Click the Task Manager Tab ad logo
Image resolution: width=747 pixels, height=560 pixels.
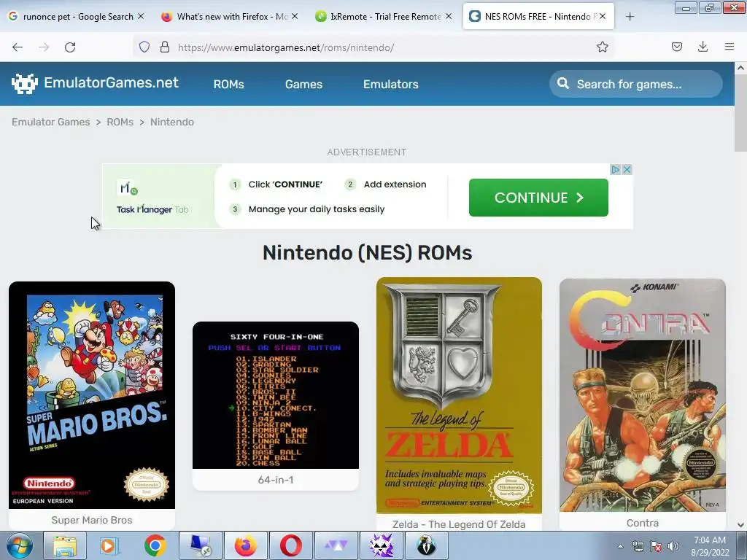(152, 198)
